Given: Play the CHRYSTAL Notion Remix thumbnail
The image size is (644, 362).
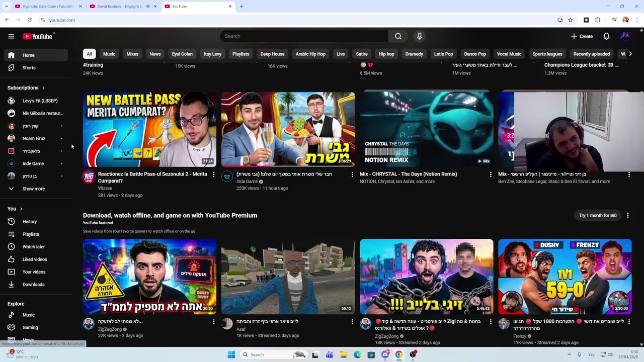Looking at the screenshot, I should point(427,129).
